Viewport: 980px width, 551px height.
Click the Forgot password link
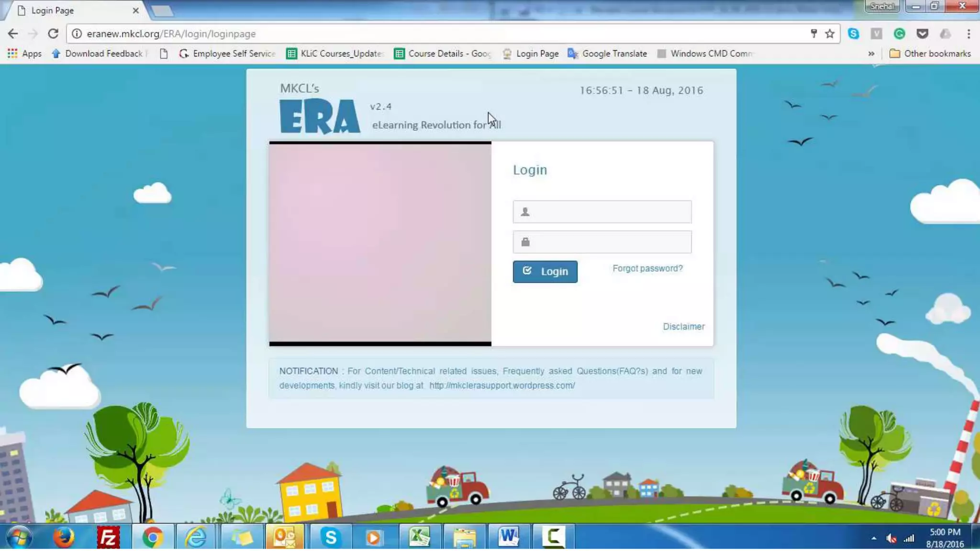pyautogui.click(x=647, y=268)
